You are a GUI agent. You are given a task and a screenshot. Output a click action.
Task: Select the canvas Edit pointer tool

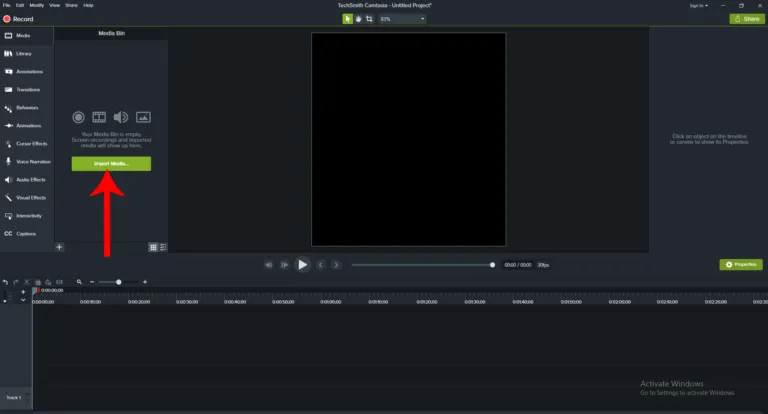[348, 18]
